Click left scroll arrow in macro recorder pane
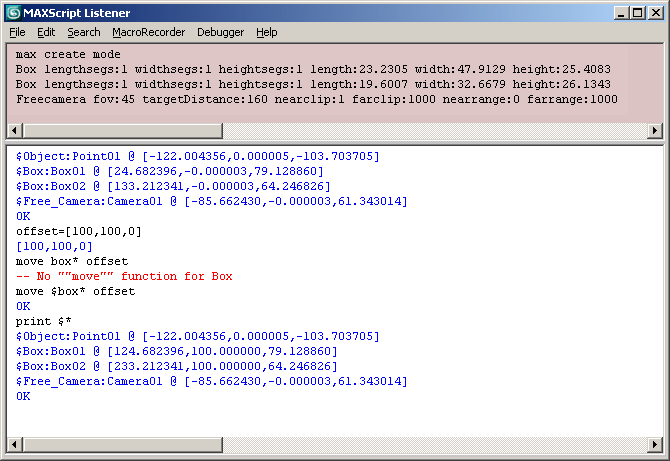Screen dimensions: 670x461 click(x=14, y=130)
